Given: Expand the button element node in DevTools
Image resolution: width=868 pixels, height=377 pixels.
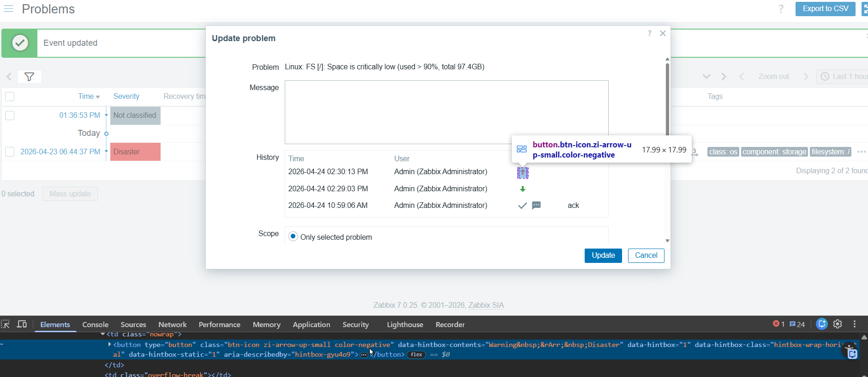Looking at the screenshot, I should click(109, 345).
